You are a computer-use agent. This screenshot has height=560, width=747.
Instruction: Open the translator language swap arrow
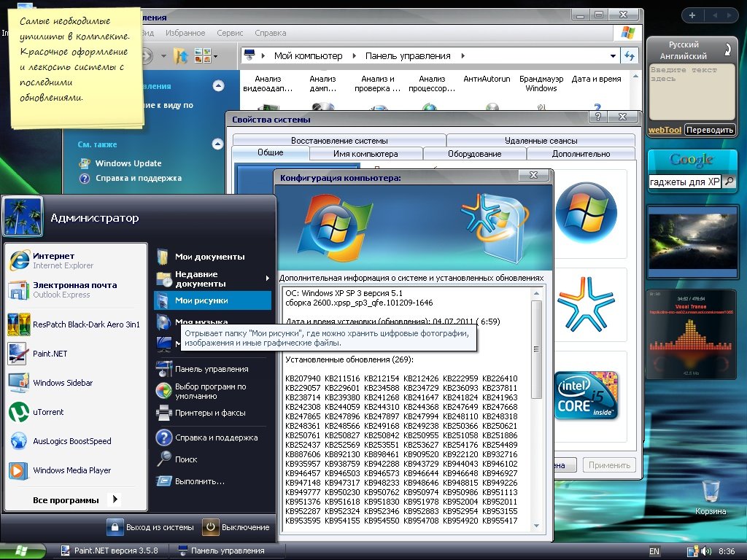pyautogui.click(x=727, y=50)
